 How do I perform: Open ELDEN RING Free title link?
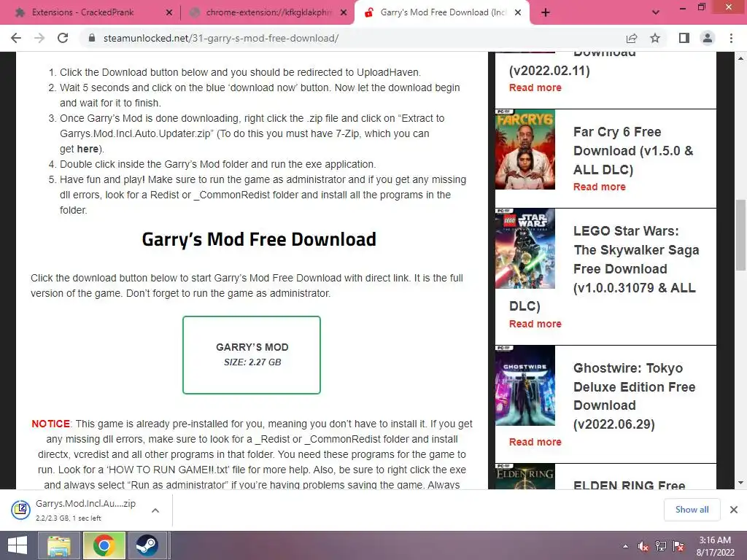[630, 485]
